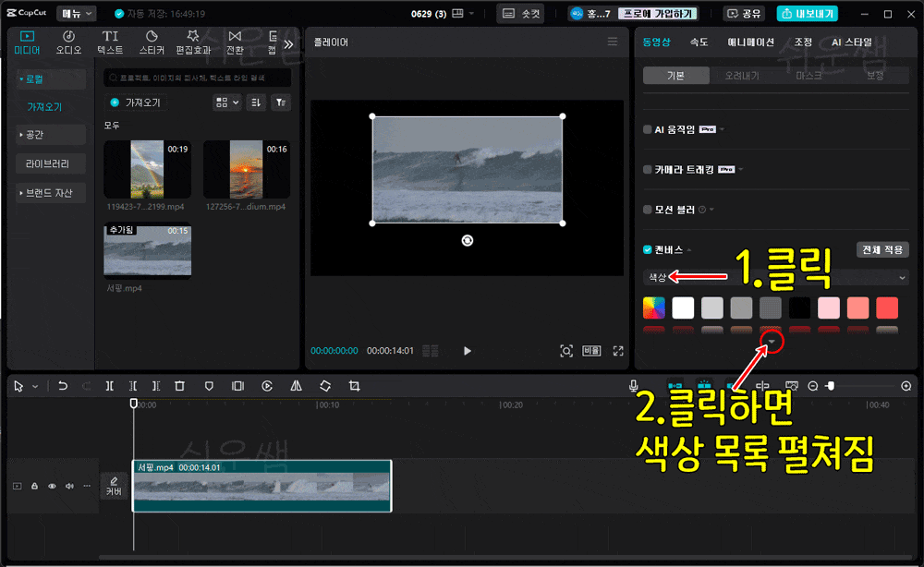Sort media list with sort icon

(256, 103)
